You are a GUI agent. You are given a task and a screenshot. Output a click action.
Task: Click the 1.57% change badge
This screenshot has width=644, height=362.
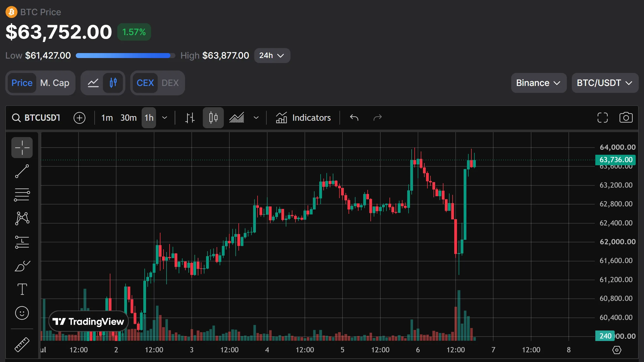tap(134, 32)
